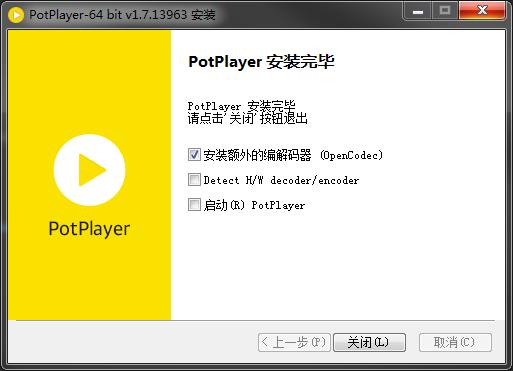Click the 'PotPlayer' wordmark under the logo
513x371 pixels.
pos(89,229)
